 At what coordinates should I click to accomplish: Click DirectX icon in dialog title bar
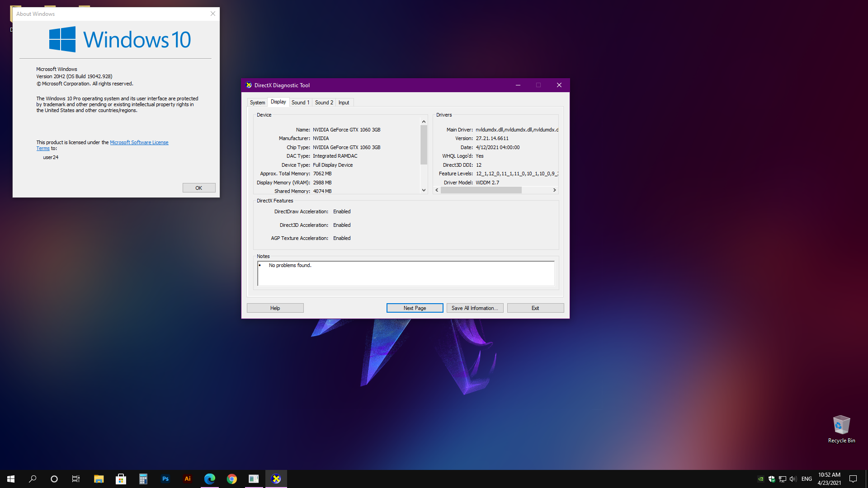(x=249, y=85)
